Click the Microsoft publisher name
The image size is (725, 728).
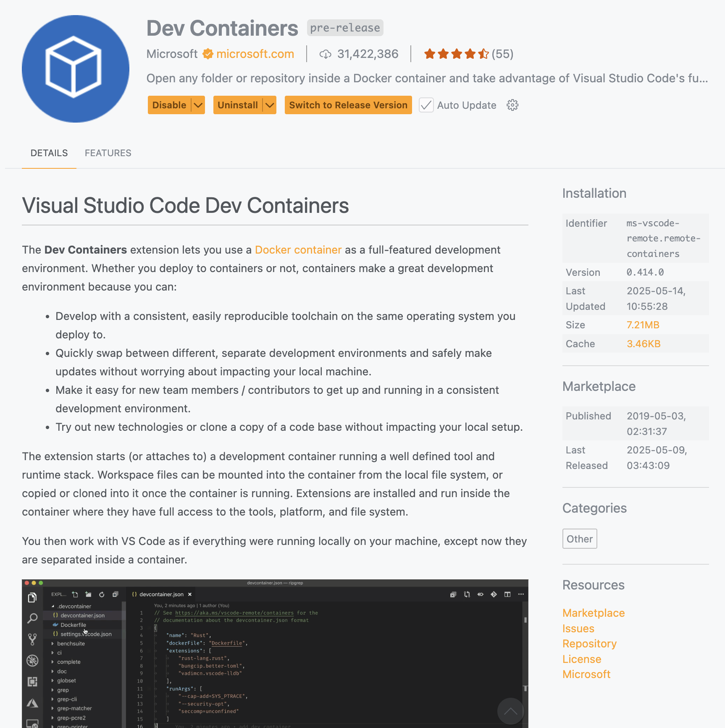click(x=172, y=54)
